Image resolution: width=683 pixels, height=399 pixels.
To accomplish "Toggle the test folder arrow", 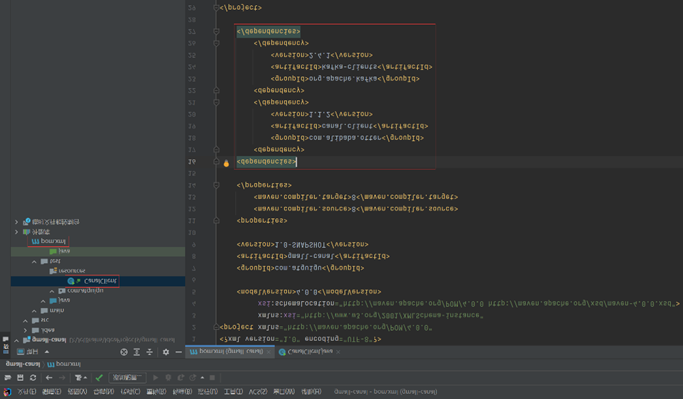I will [x=34, y=261].
